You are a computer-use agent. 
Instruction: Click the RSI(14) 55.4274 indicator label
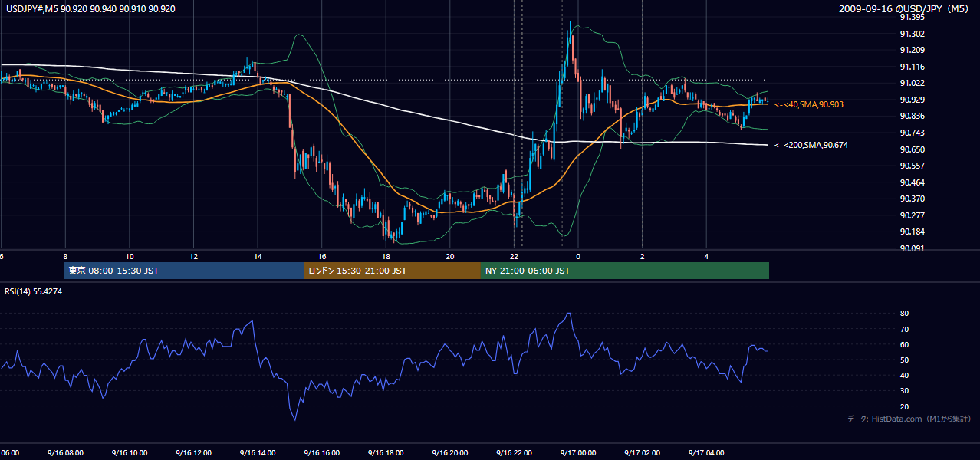pyautogui.click(x=33, y=291)
